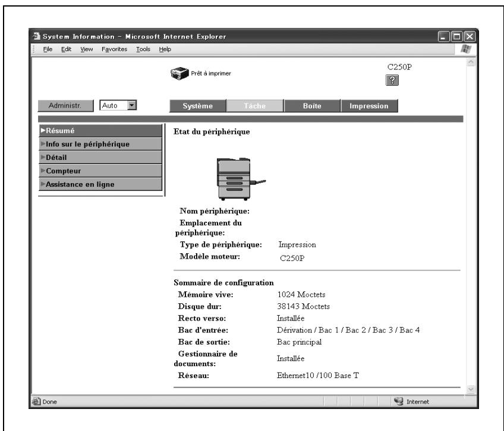Open Info sur le périphérique
This screenshot has width=504, height=431.
click(x=100, y=144)
